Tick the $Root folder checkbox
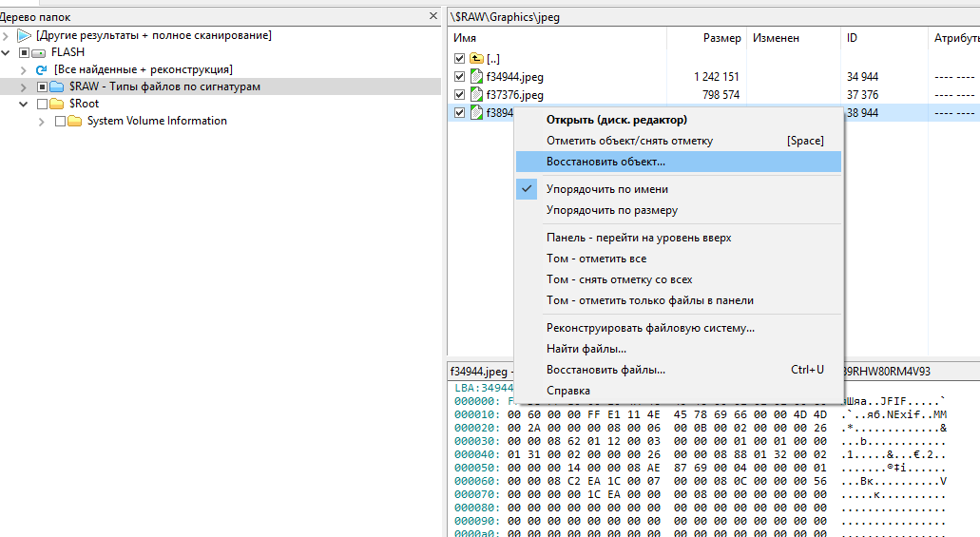This screenshot has width=980, height=537. [x=42, y=104]
